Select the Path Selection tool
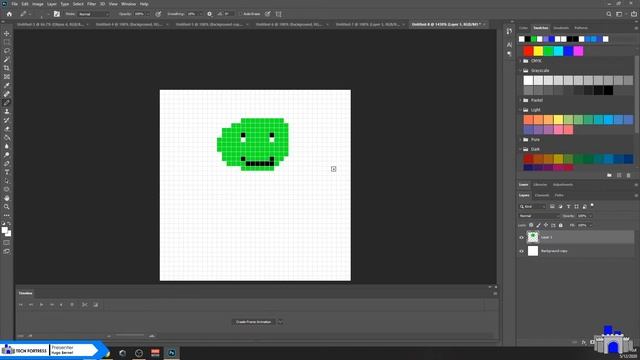Viewport: 640px width, 360px height. point(7,181)
